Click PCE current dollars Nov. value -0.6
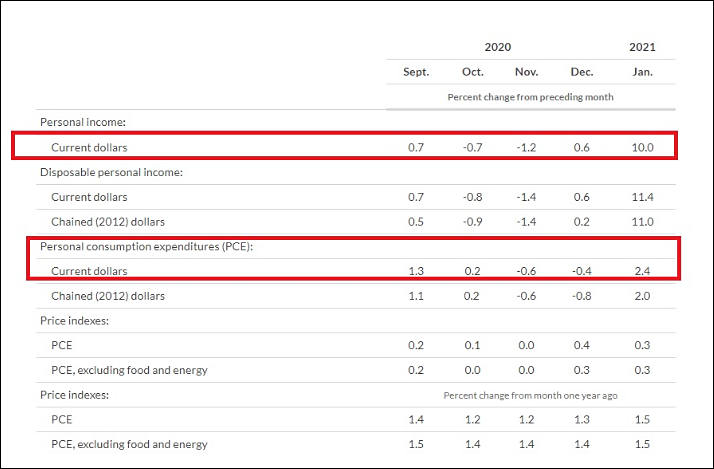Image resolution: width=714 pixels, height=469 pixels. (x=526, y=271)
